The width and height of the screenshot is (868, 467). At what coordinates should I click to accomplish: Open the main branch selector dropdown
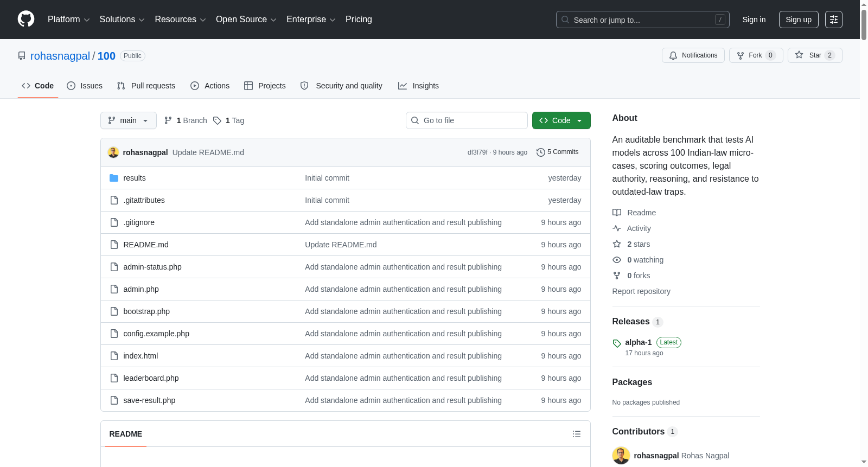click(x=129, y=120)
